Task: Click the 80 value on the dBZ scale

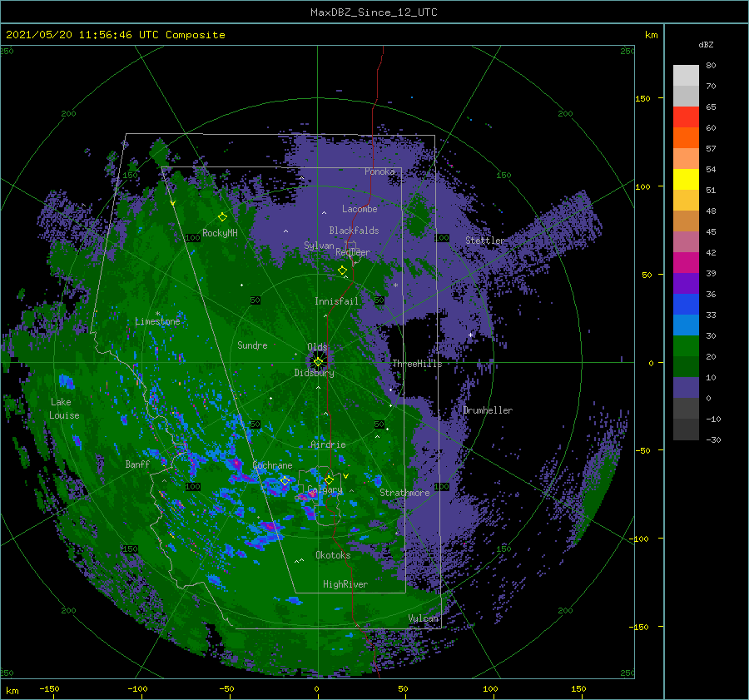Action: click(x=711, y=66)
